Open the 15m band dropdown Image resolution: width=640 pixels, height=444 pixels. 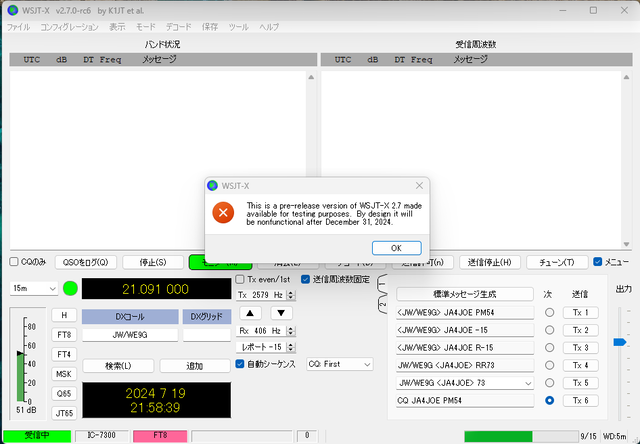(33, 289)
